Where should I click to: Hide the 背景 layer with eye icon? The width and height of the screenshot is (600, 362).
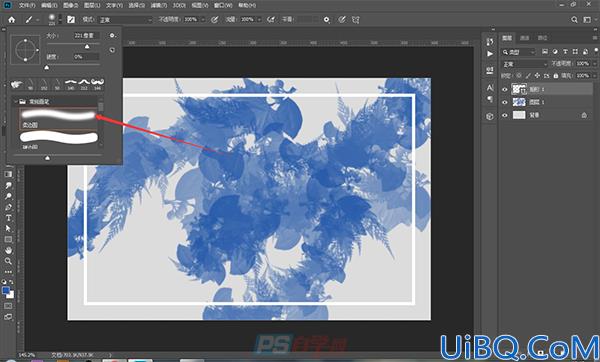(505, 115)
